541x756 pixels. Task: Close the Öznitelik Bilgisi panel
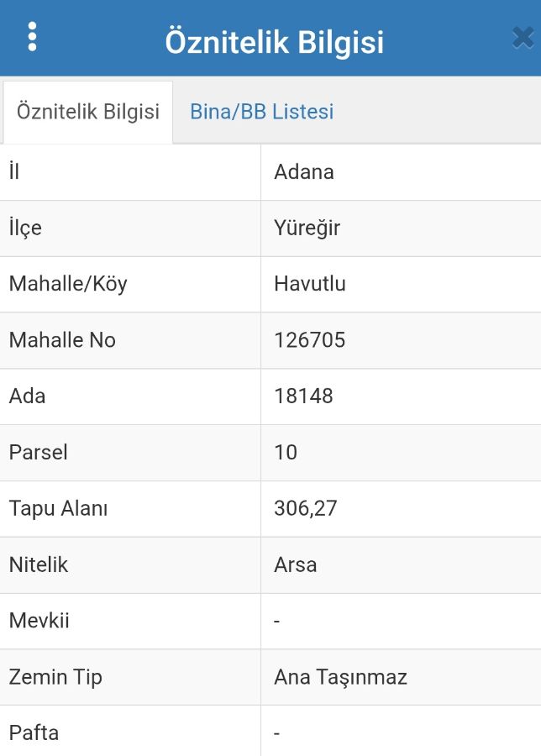[523, 38]
